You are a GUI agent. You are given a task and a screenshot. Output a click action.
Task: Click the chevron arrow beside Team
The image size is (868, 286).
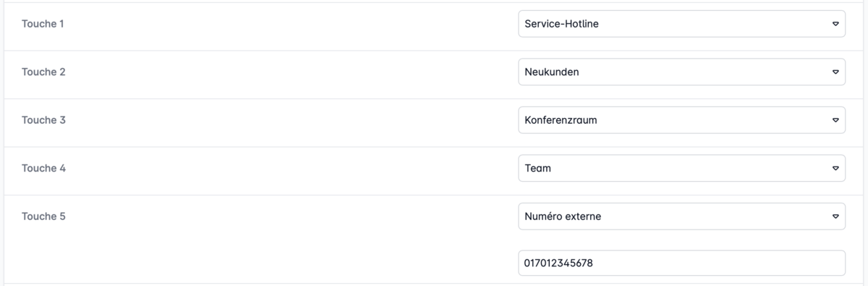coord(835,168)
